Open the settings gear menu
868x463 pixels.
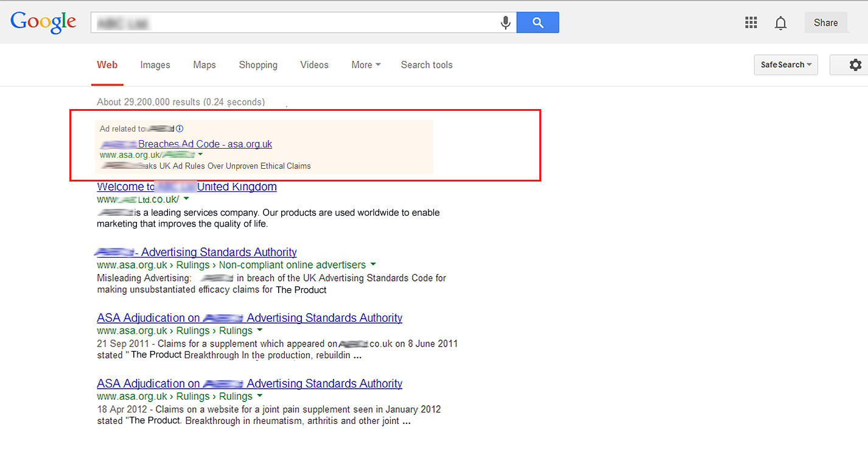pyautogui.click(x=855, y=65)
